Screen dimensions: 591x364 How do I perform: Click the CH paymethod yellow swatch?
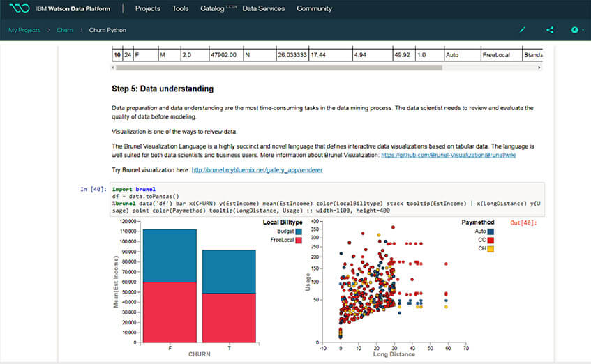[491, 248]
